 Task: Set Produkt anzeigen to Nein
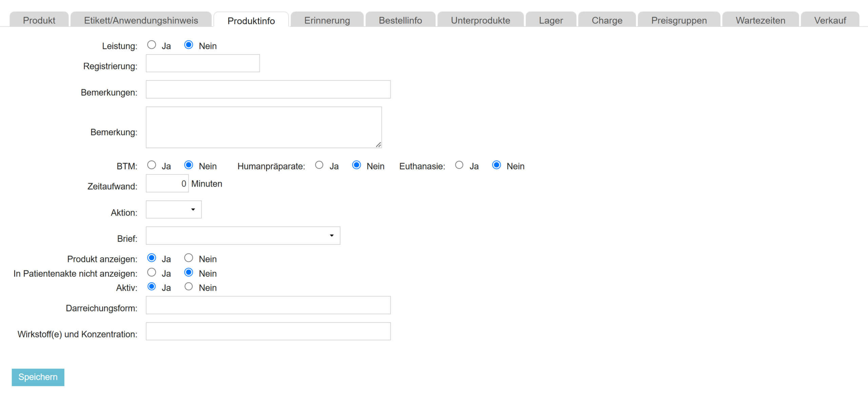189,258
